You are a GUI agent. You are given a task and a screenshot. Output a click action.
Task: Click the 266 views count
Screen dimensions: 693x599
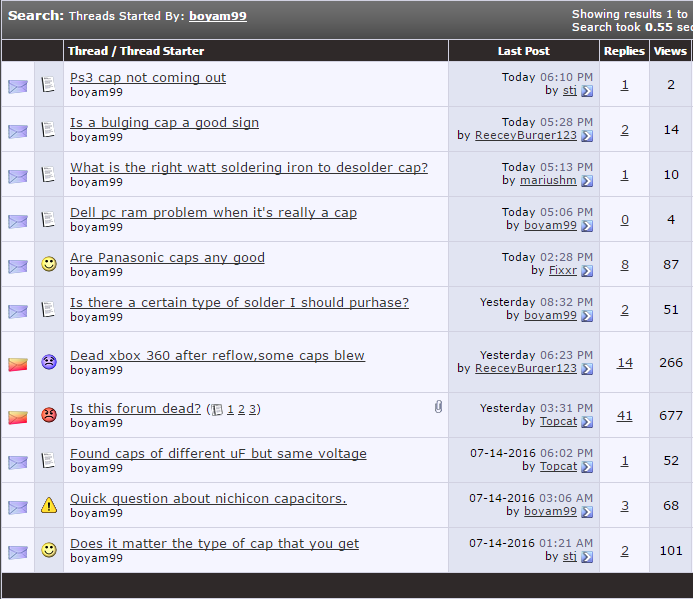click(671, 362)
